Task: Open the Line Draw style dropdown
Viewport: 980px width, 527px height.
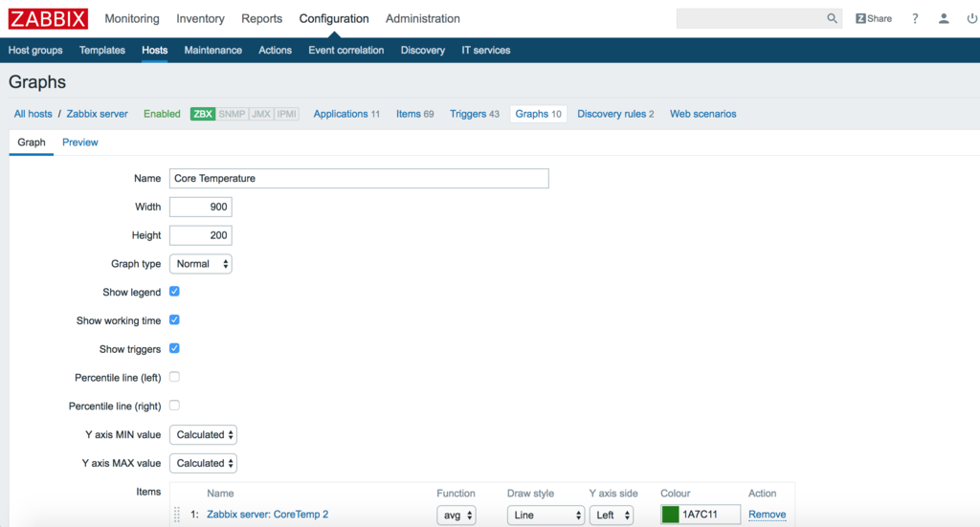Action: 545,516
